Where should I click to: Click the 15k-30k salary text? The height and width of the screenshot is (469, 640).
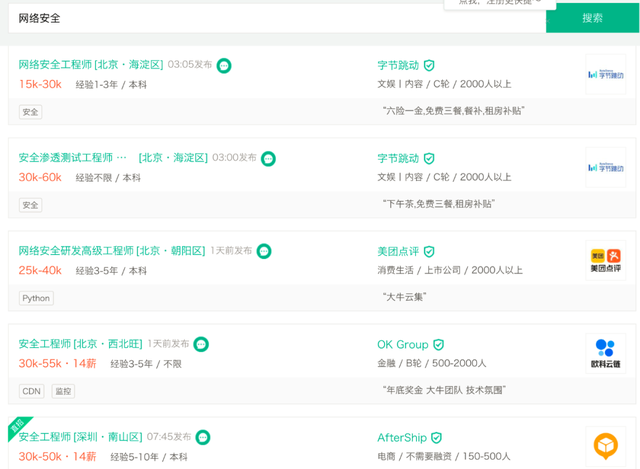[x=40, y=84]
